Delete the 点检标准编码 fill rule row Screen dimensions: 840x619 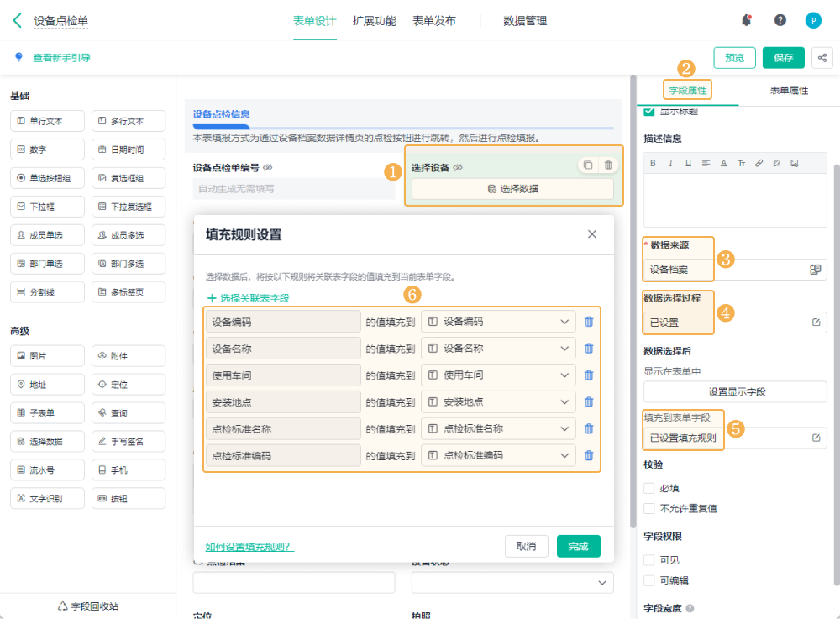(x=589, y=455)
